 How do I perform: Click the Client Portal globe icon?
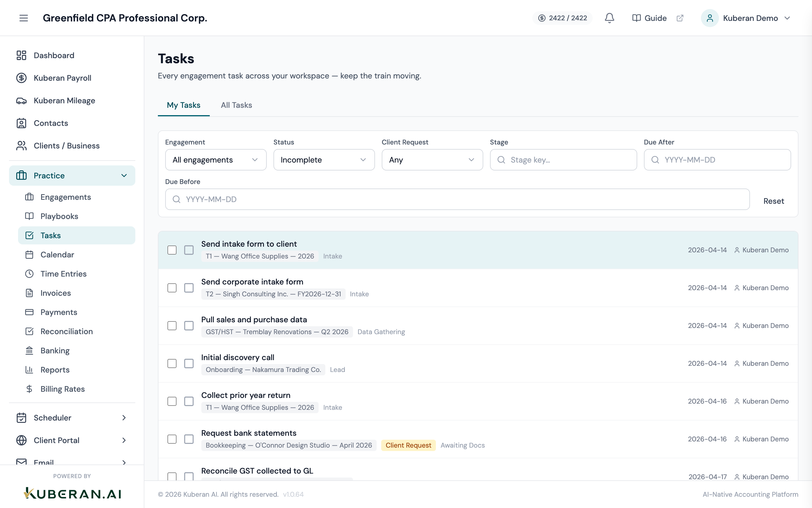(21, 440)
